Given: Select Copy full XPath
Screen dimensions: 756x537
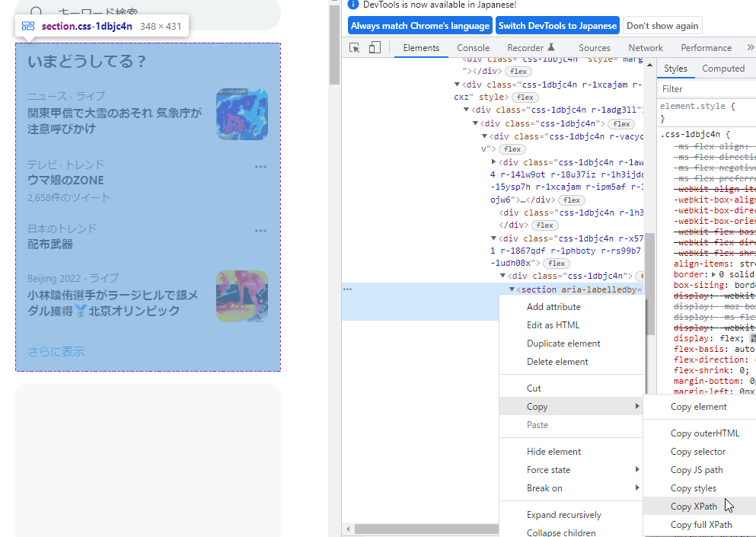Looking at the screenshot, I should (x=700, y=525).
